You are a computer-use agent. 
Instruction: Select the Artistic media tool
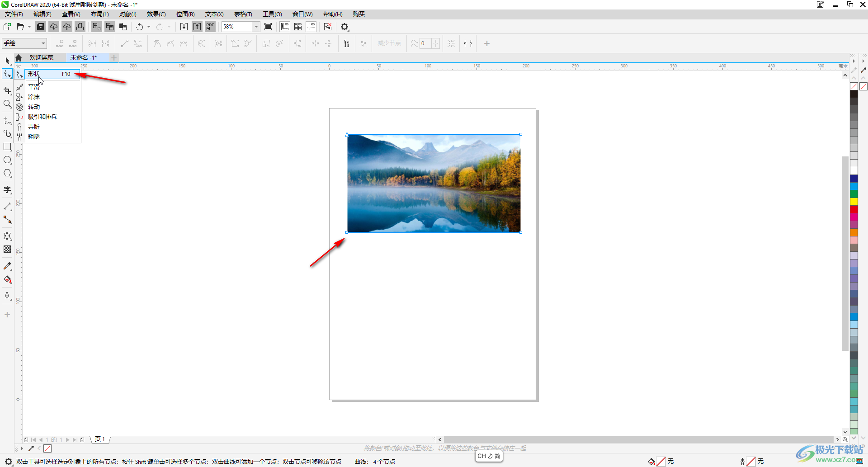tap(7, 134)
